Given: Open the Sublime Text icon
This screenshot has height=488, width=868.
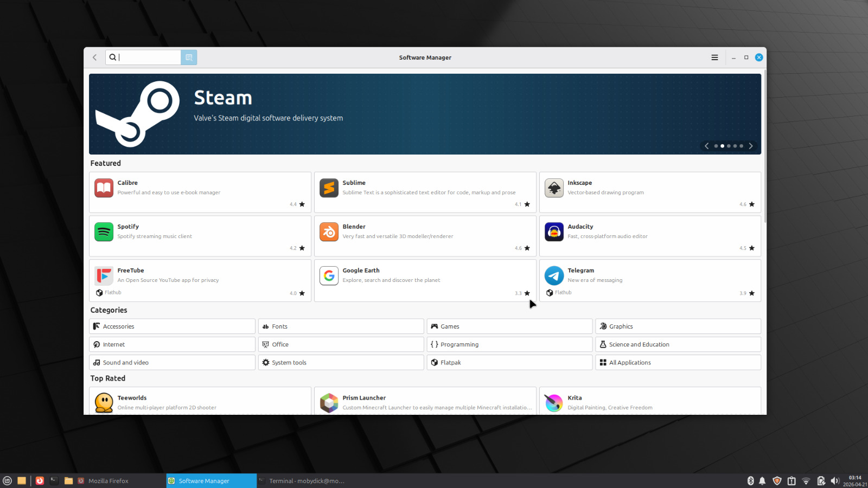Looking at the screenshot, I should coord(329,188).
